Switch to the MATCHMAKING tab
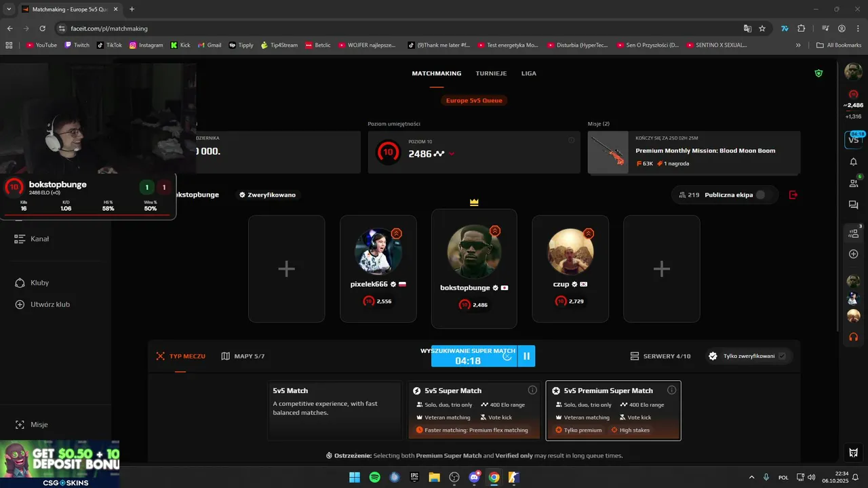The image size is (868, 488). (437, 73)
